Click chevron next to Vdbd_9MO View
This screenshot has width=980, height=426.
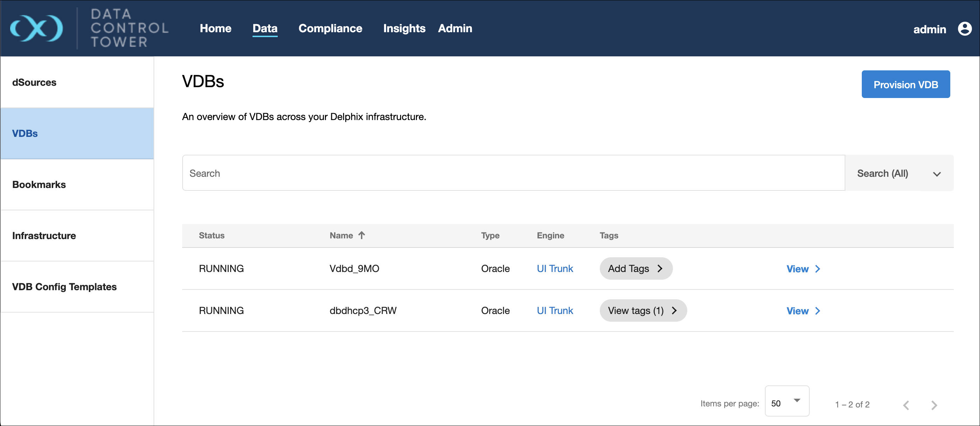point(818,269)
